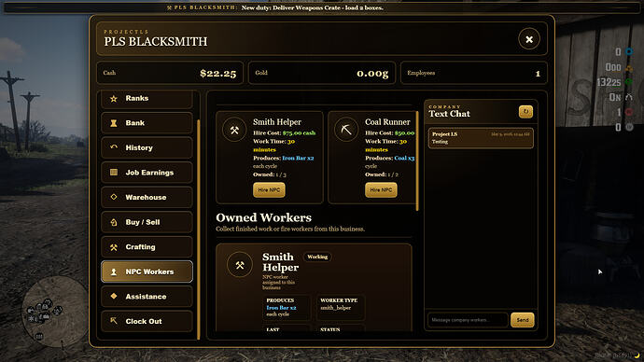Viewport: 644px width, 362px height.
Task: Click the Text Chat panel title
Action: click(x=449, y=114)
